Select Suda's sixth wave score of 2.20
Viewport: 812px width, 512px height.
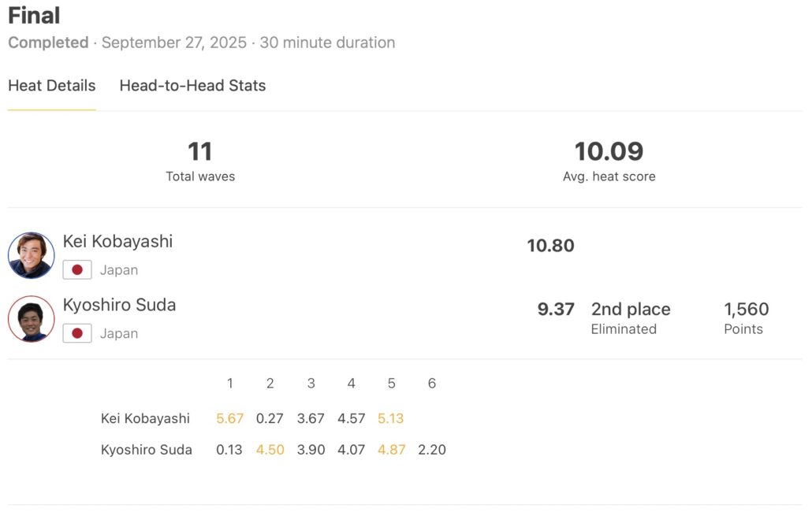tap(432, 450)
